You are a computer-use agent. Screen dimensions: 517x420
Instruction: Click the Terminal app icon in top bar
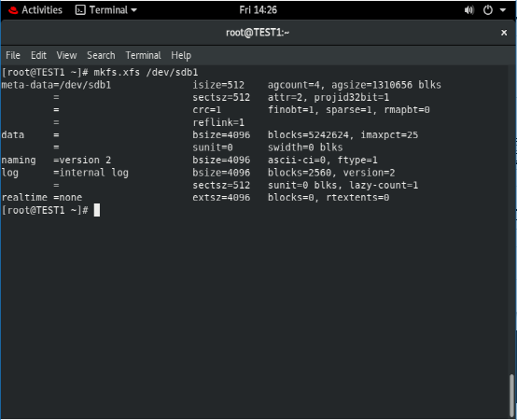click(80, 10)
